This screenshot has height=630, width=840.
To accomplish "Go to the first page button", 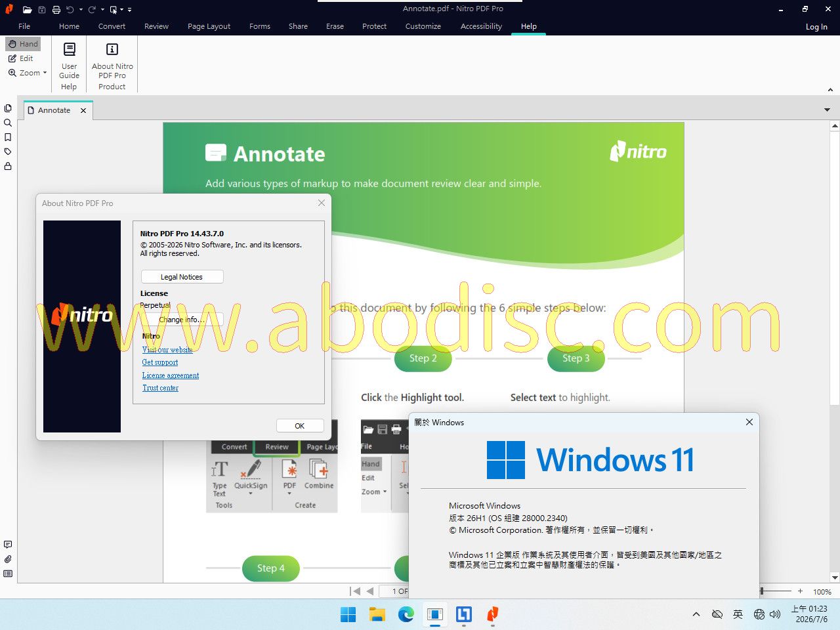I will pos(355,591).
